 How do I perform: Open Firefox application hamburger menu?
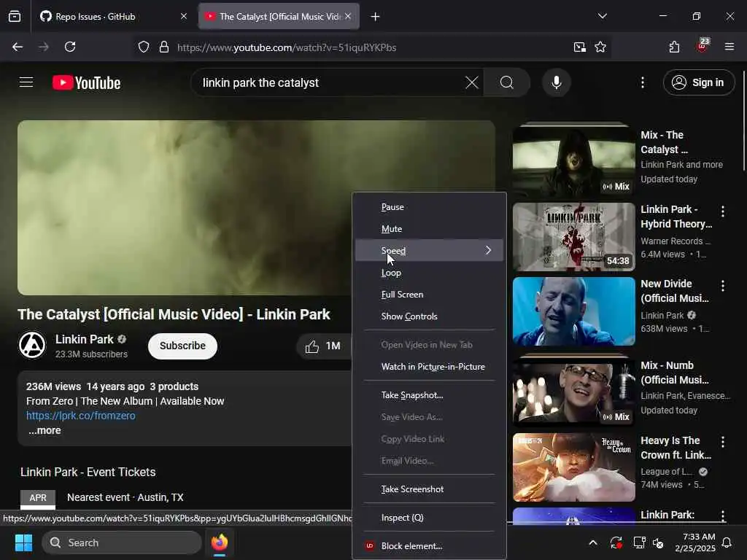pyautogui.click(x=729, y=47)
